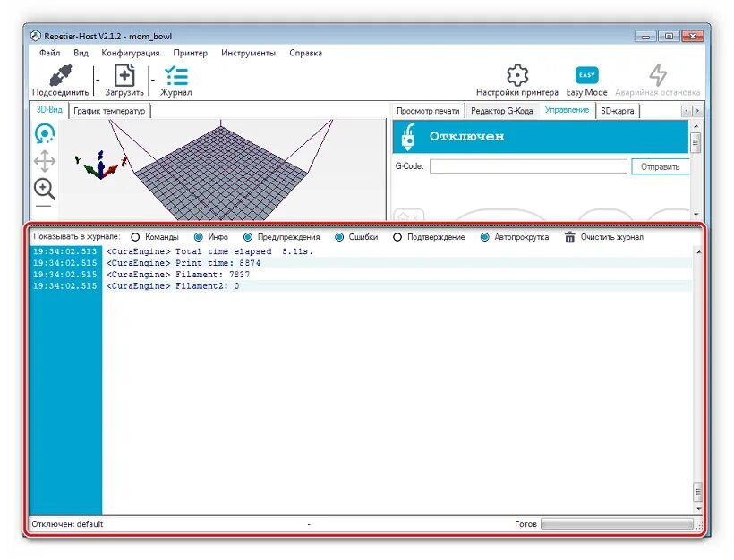
Task: Toggle Автопрокрутка autoscroll option
Action: (x=485, y=237)
